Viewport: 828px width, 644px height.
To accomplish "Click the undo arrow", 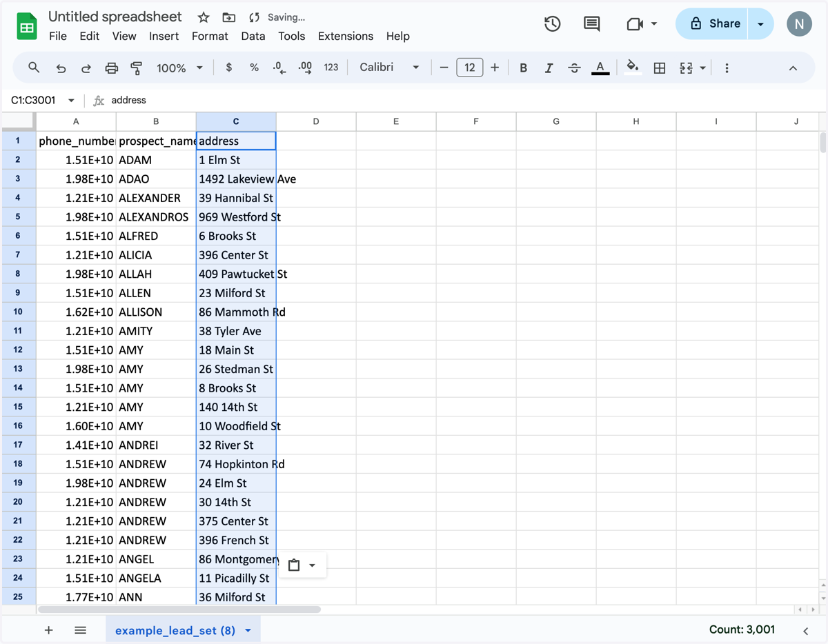I will 61,68.
